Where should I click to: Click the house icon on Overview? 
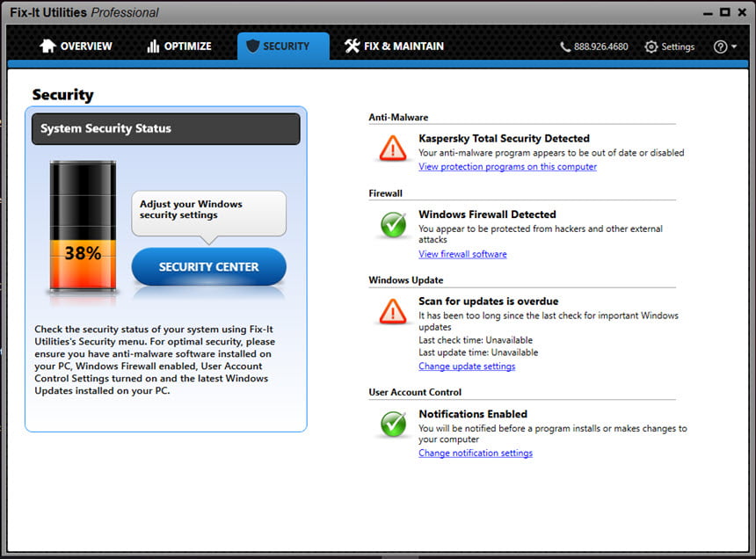(47, 46)
